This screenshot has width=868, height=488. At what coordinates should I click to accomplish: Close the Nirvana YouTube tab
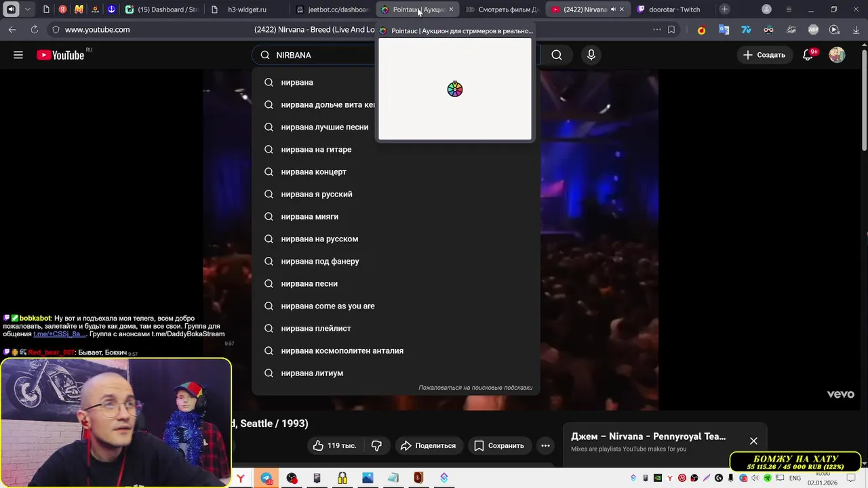click(x=622, y=9)
